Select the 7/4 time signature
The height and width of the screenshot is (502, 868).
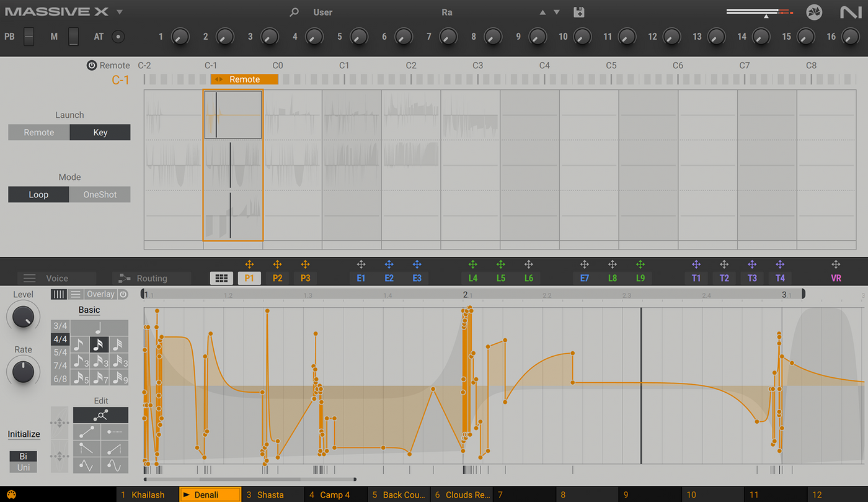(x=60, y=365)
